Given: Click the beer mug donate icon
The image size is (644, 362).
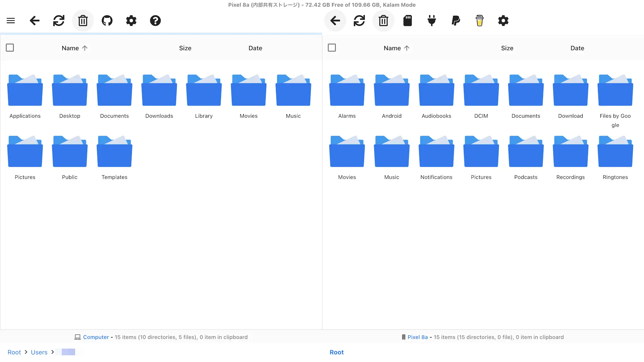Looking at the screenshot, I should (x=480, y=21).
